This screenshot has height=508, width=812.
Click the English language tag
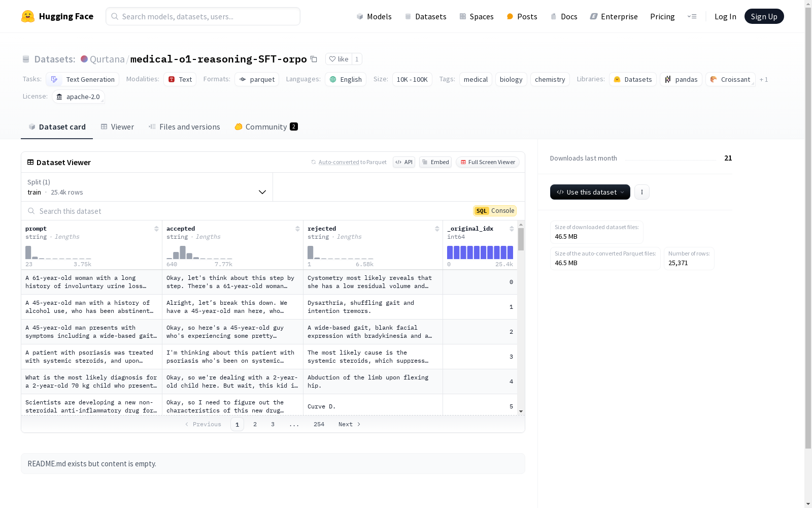tap(346, 79)
